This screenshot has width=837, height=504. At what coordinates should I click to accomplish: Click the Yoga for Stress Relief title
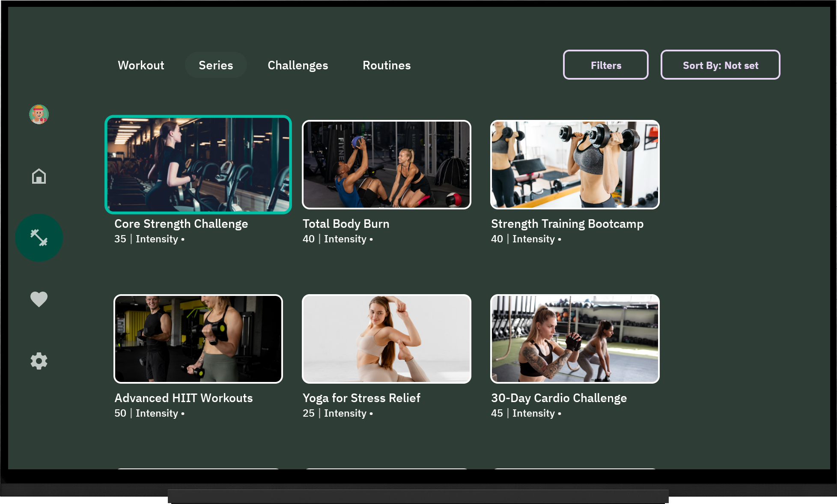[x=361, y=398]
